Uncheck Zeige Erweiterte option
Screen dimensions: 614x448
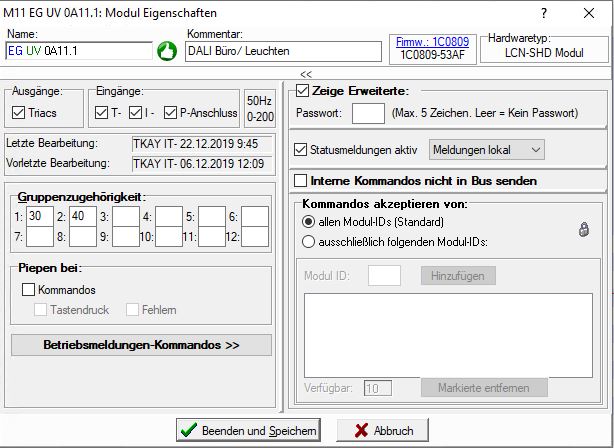(x=303, y=92)
